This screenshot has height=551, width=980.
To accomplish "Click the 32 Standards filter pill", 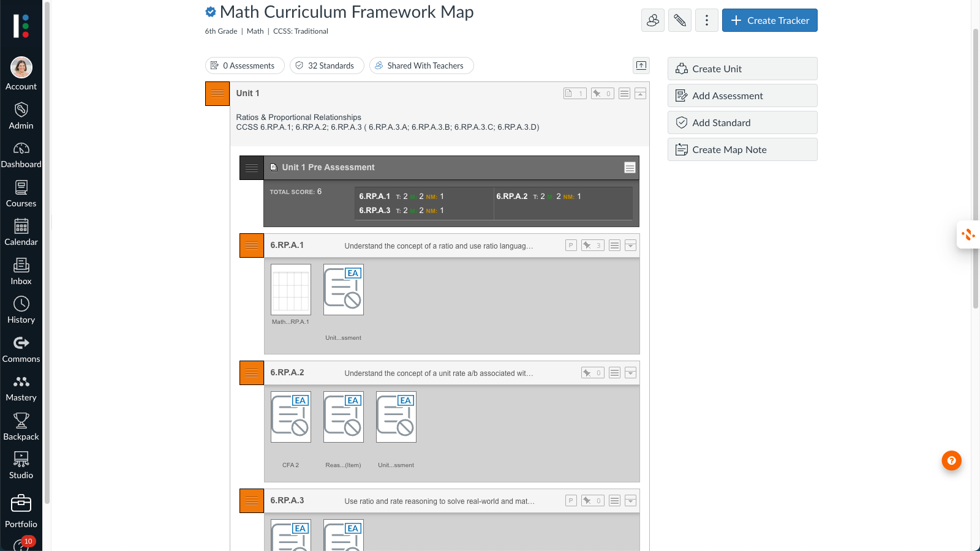I will [x=326, y=66].
